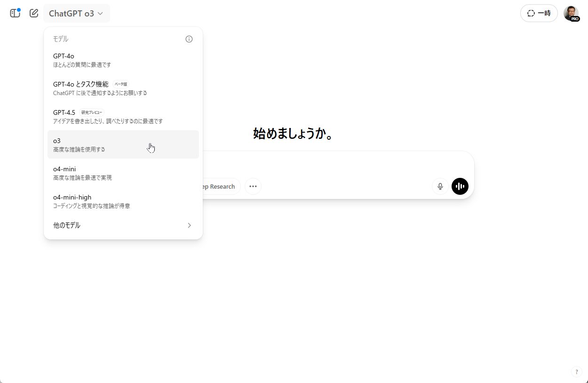The image size is (588, 383).
Task: Click the モデル header label
Action: pyautogui.click(x=61, y=39)
